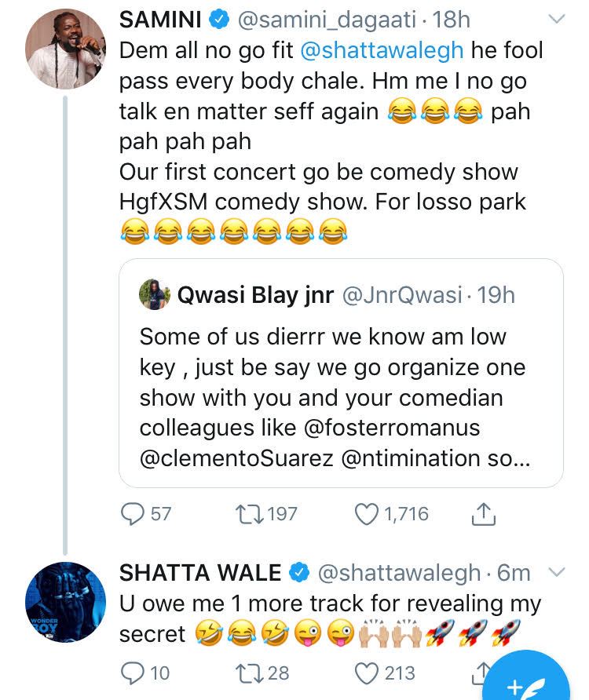Open dropdown chevron on Shatta Wale's tweet

[555, 572]
